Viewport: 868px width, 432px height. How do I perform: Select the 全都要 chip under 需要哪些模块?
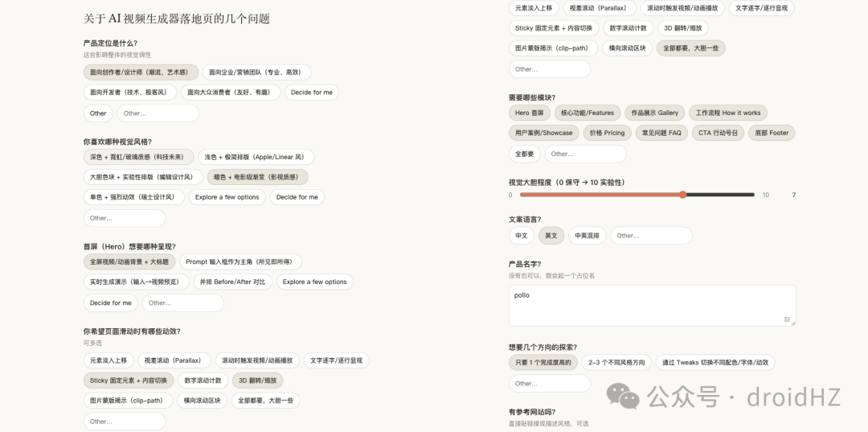pos(524,154)
